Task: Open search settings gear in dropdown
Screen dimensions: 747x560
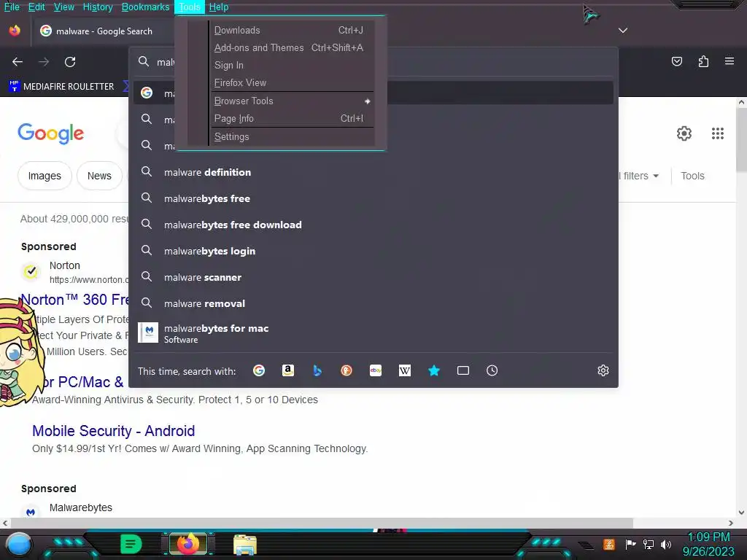Action: coord(603,370)
